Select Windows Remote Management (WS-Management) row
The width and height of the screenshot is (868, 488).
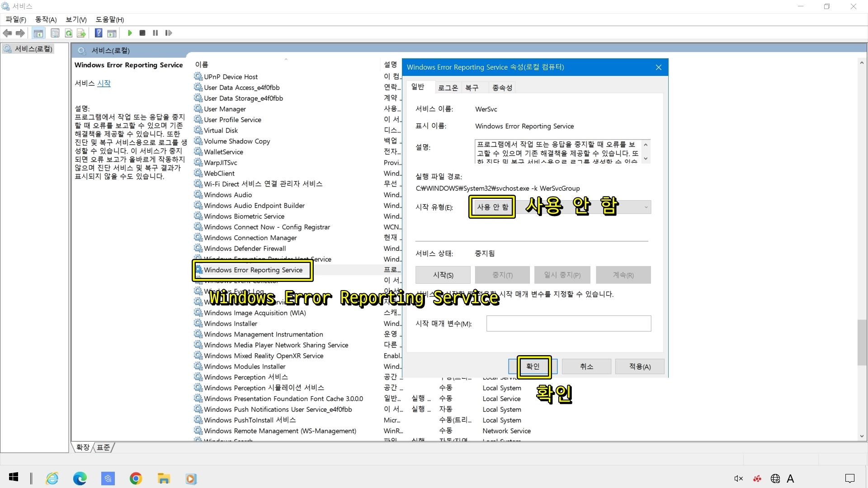point(280,431)
